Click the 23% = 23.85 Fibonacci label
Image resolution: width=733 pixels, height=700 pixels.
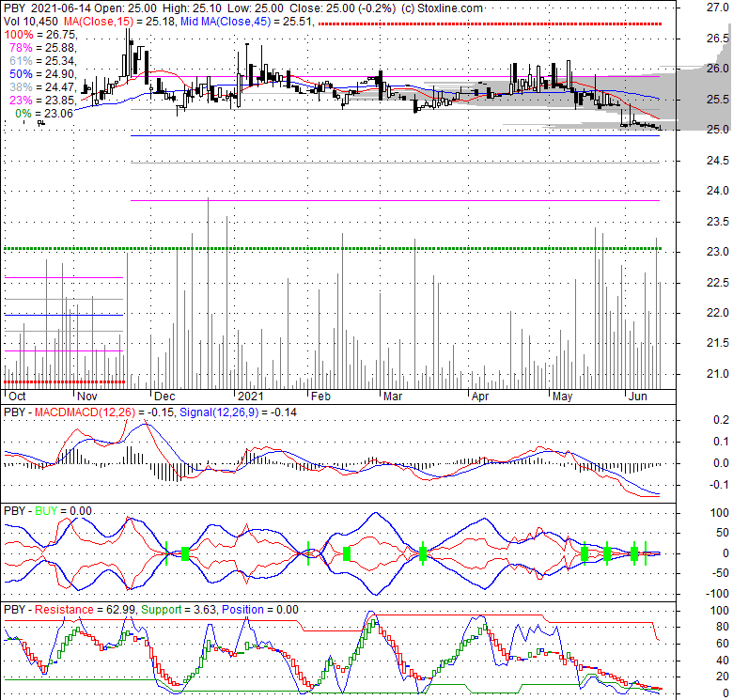(42, 100)
